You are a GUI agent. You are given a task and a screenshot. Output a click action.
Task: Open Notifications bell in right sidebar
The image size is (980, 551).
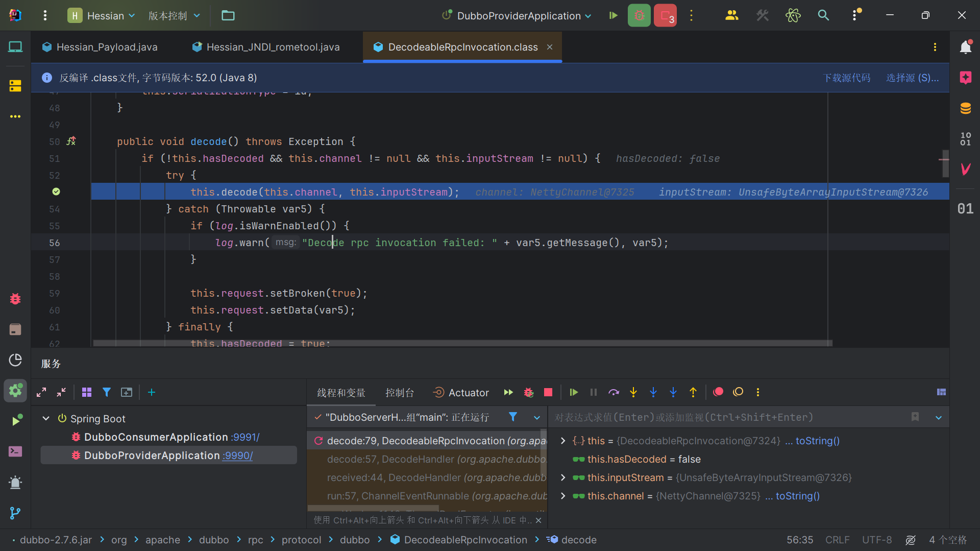click(x=965, y=47)
